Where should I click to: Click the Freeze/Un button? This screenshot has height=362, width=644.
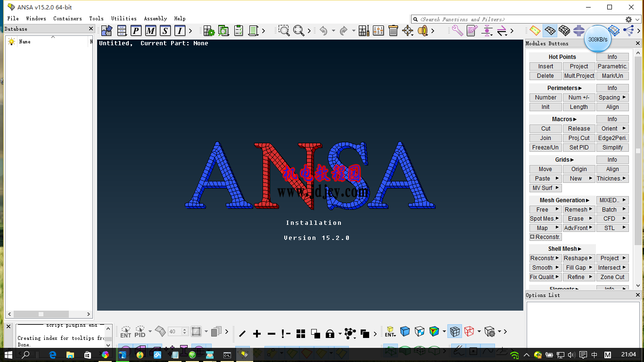point(545,148)
